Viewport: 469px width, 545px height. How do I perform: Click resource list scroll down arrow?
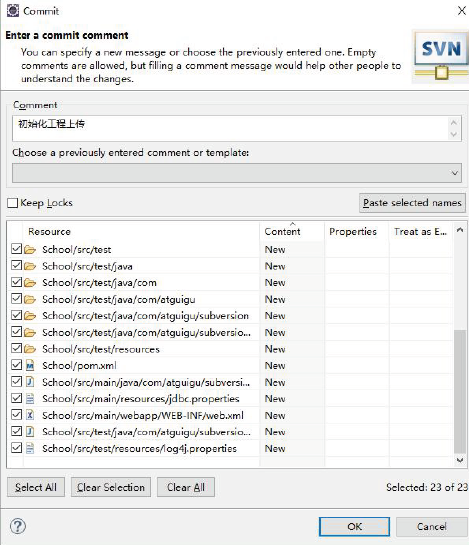[460, 460]
